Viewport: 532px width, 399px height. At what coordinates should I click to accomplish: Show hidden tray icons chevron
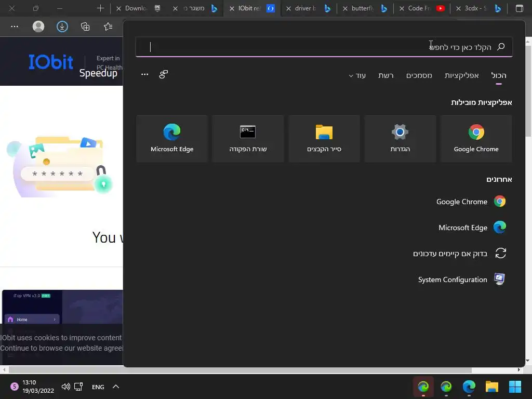click(116, 387)
